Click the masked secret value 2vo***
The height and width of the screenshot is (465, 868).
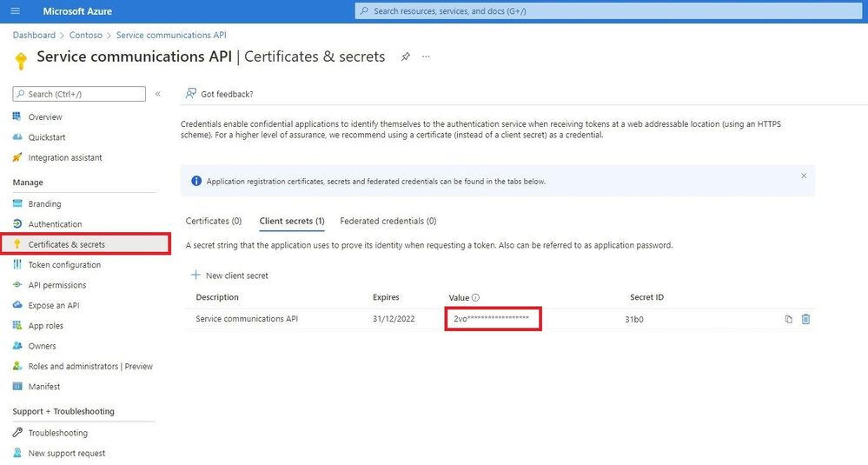tap(492, 319)
